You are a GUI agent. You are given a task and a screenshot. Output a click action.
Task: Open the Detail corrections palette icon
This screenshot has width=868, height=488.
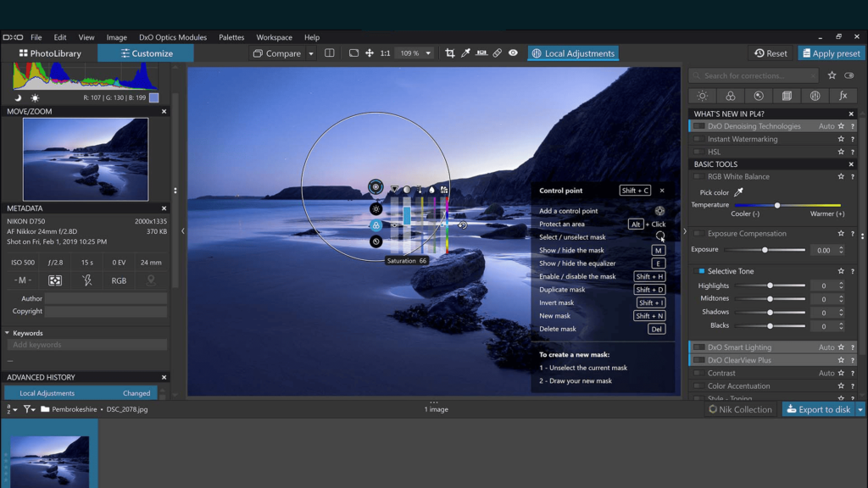coord(759,96)
